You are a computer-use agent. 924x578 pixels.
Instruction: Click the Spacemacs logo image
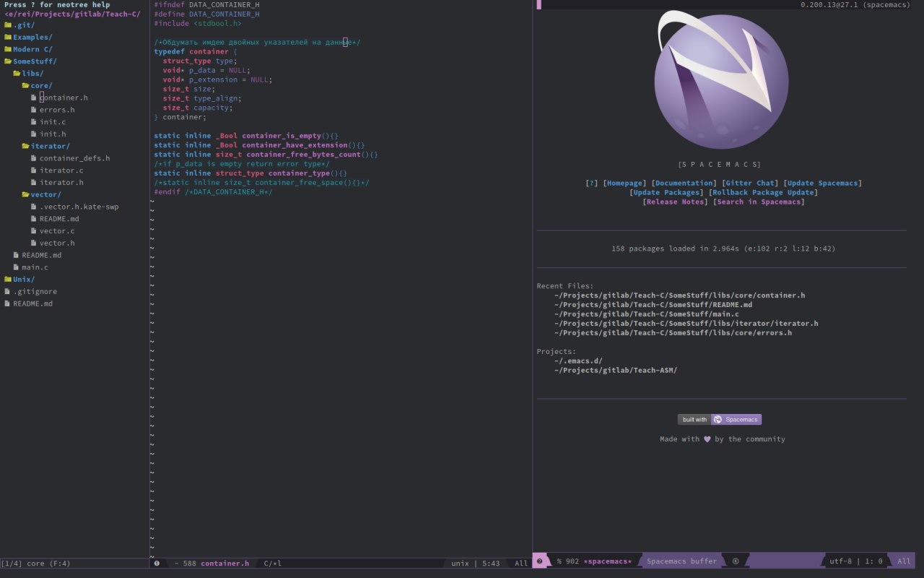click(720, 79)
